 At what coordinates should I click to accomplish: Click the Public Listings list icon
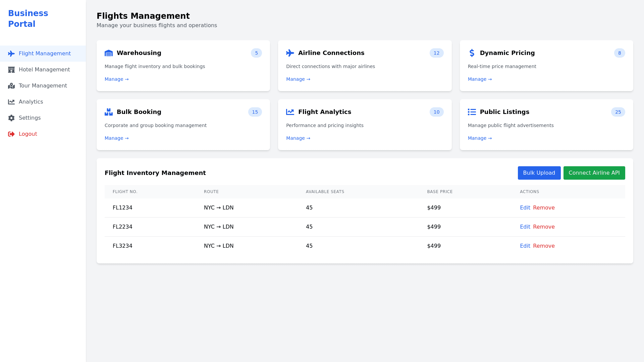pyautogui.click(x=472, y=112)
